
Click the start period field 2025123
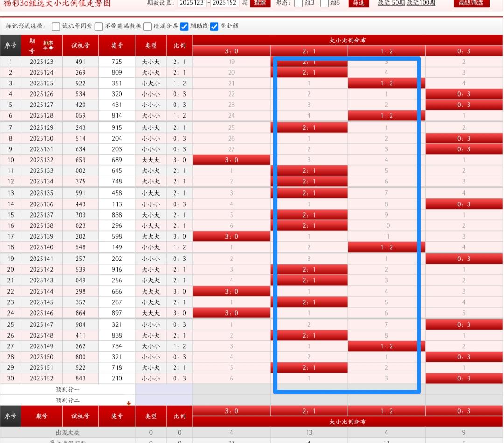192,3
